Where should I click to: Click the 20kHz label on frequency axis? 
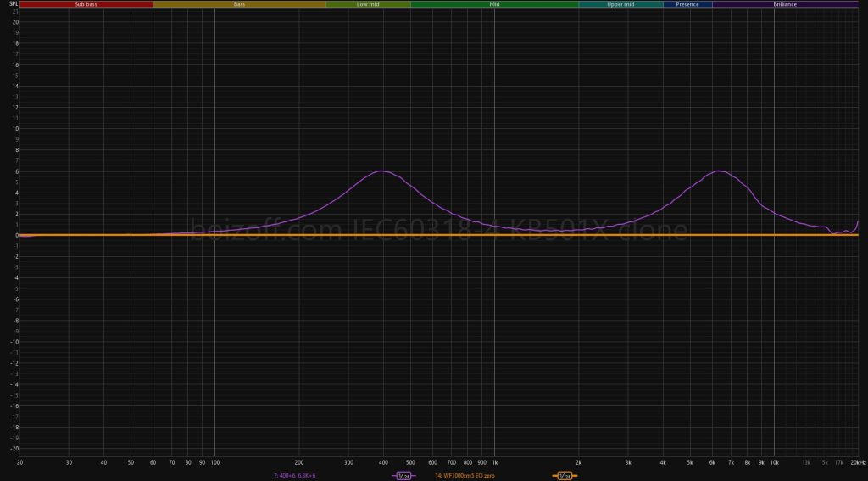[x=858, y=462]
